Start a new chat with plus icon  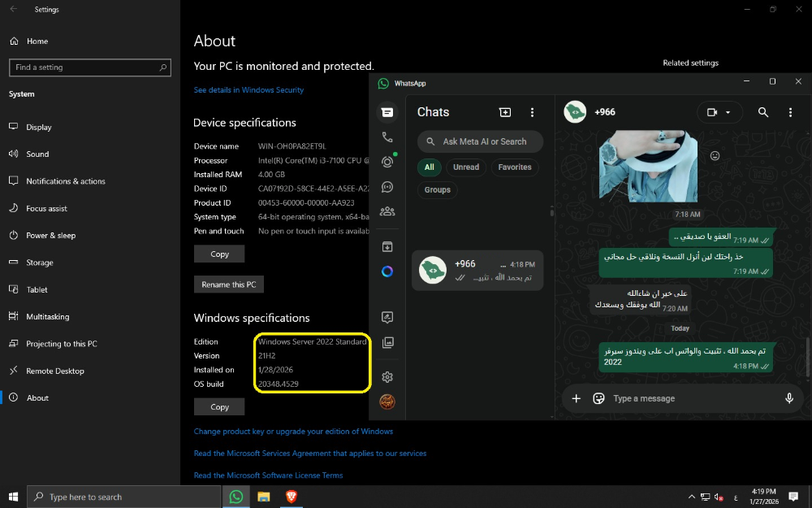pos(505,112)
